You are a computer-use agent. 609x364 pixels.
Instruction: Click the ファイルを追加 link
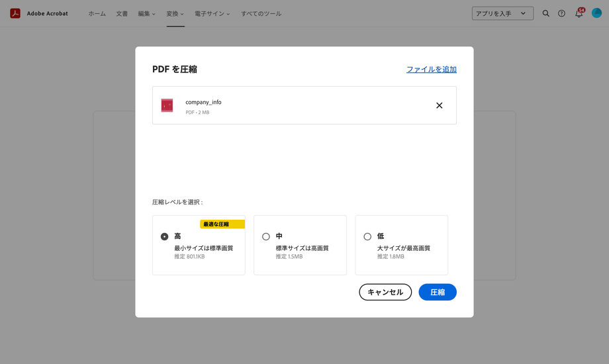pos(431,69)
